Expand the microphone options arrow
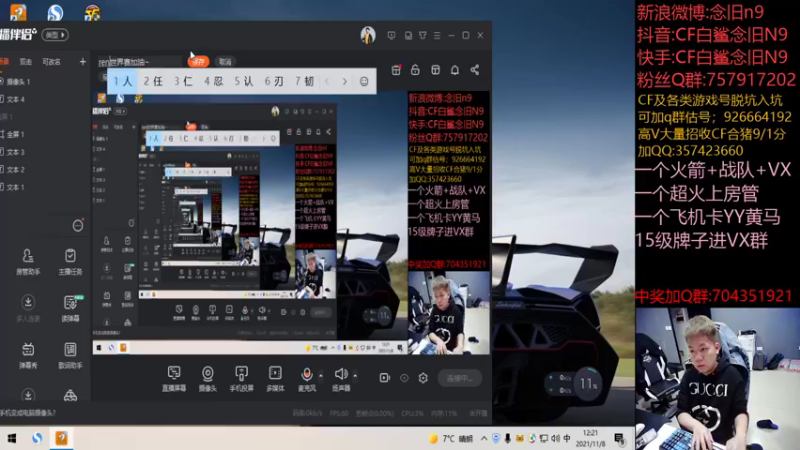This screenshot has height=450, width=800. (x=321, y=376)
